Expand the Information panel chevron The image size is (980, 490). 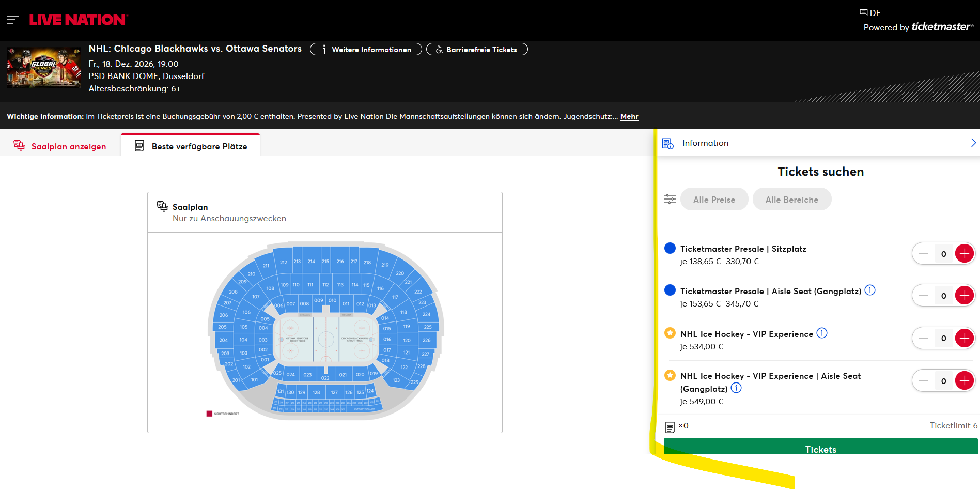tap(973, 143)
